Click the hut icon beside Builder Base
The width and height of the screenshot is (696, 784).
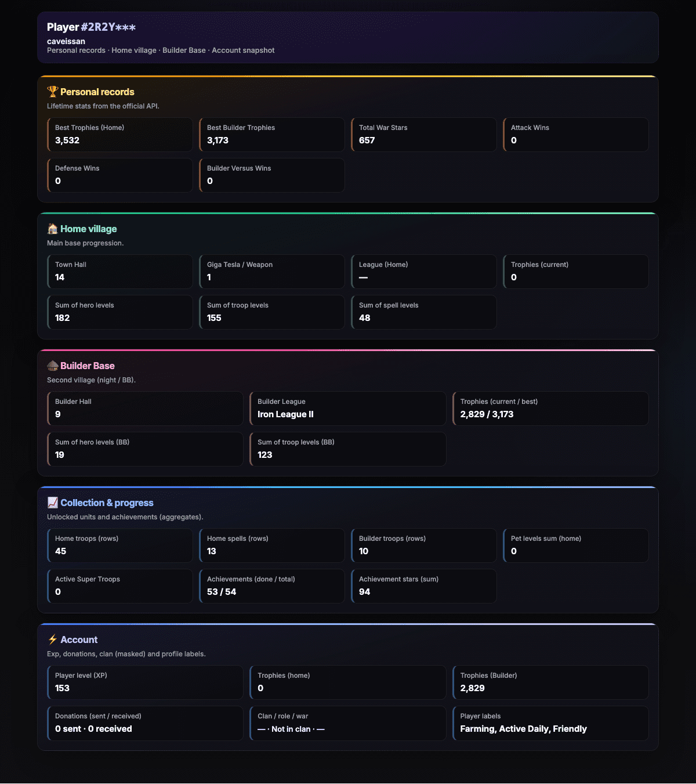click(53, 366)
